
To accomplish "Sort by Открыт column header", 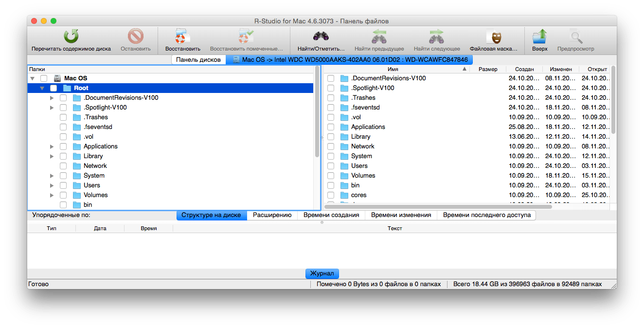I will [594, 69].
